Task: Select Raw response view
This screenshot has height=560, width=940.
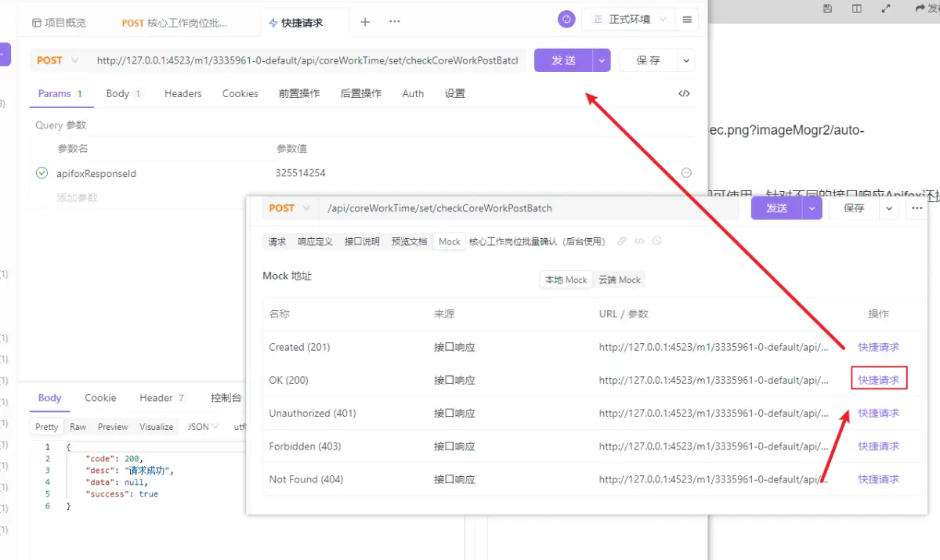Action: (78, 427)
